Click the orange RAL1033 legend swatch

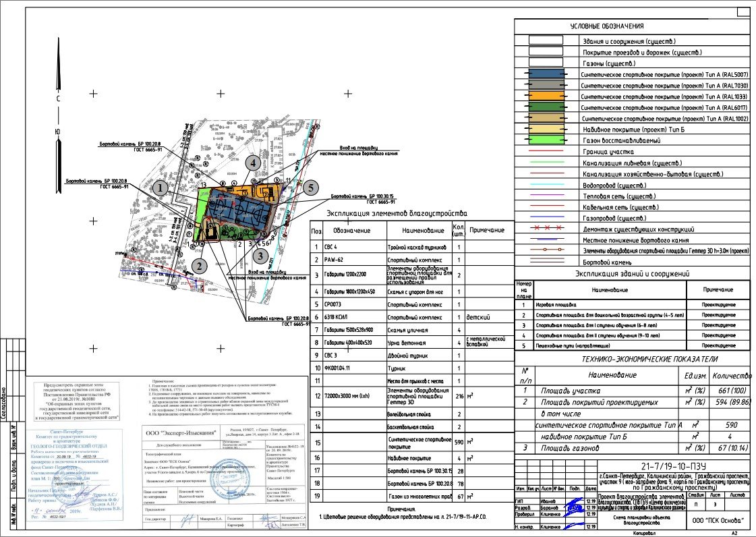[x=546, y=96]
